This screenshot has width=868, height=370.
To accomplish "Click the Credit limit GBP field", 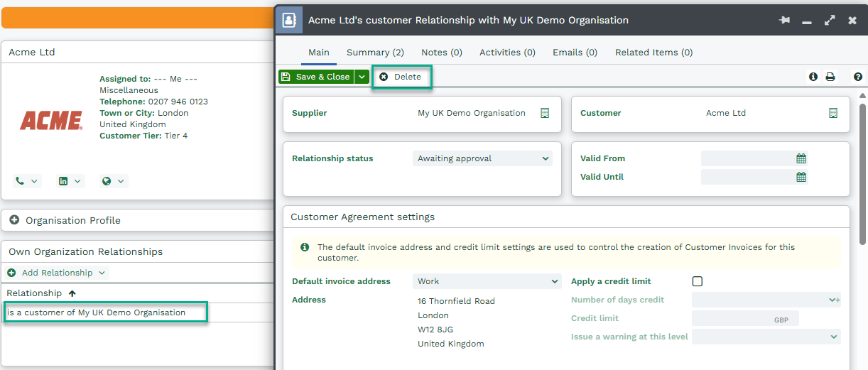I will (745, 318).
